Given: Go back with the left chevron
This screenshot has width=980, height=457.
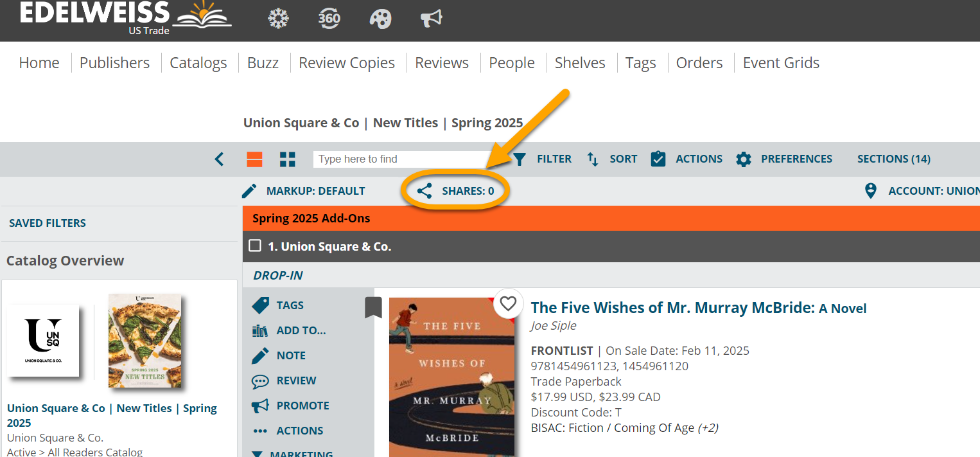Looking at the screenshot, I should (x=219, y=159).
